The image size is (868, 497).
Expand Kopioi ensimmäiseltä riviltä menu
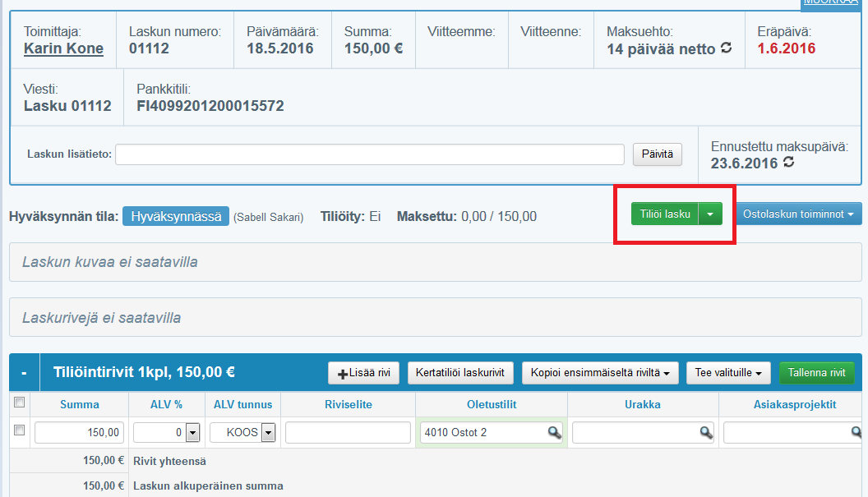[x=600, y=372]
